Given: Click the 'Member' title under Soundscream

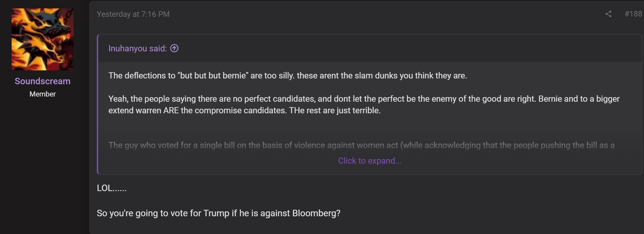Looking at the screenshot, I should (x=43, y=94).
